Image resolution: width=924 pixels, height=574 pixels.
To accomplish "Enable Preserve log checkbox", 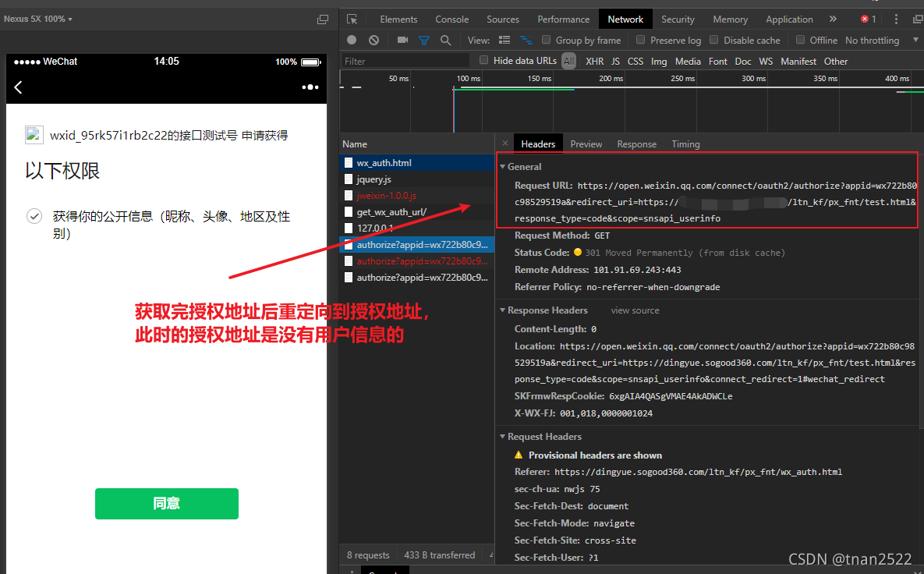I will (640, 40).
